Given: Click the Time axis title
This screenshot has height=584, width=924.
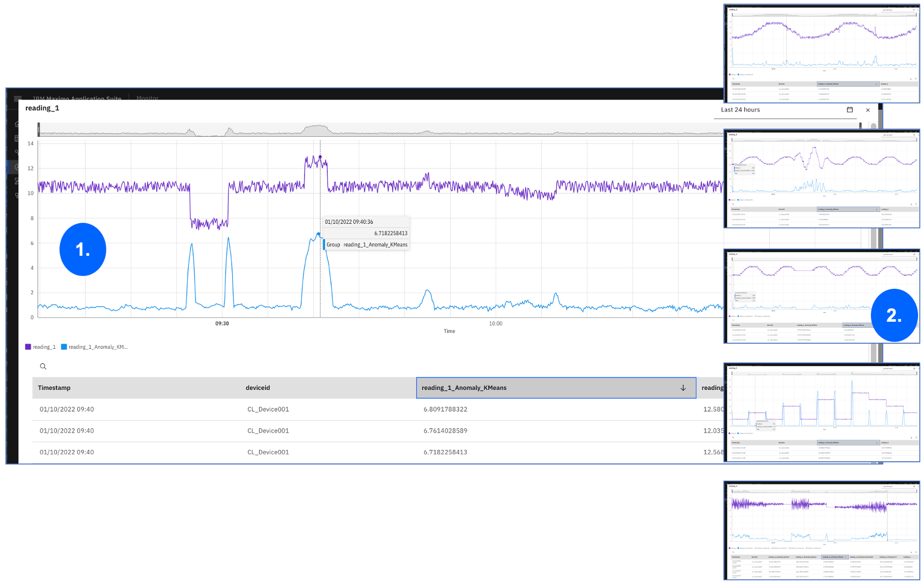Looking at the screenshot, I should pyautogui.click(x=450, y=331).
